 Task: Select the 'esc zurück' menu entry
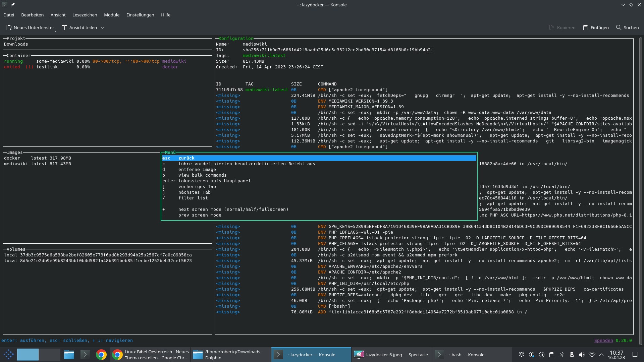point(319,158)
